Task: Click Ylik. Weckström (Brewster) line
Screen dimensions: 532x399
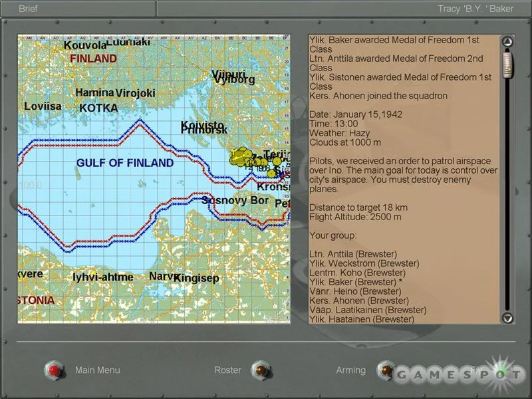Action: [364, 263]
